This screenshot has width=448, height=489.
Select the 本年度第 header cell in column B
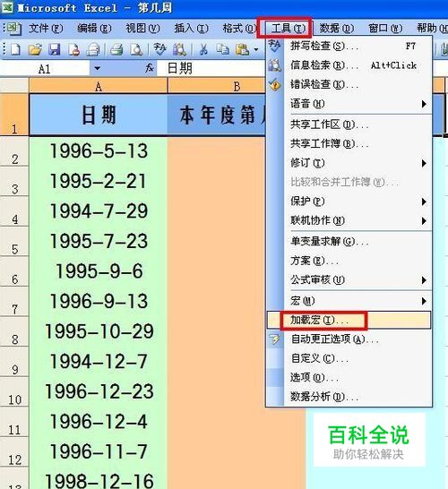click(217, 115)
